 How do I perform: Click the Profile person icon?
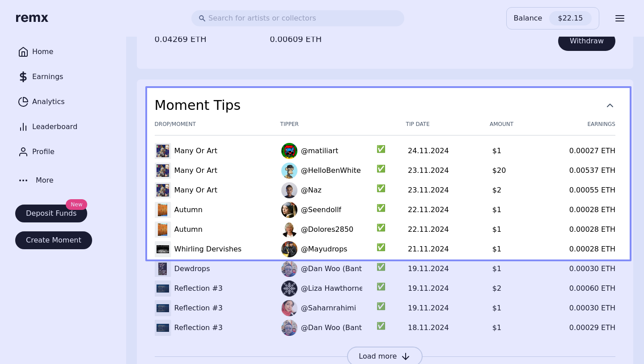click(x=23, y=152)
